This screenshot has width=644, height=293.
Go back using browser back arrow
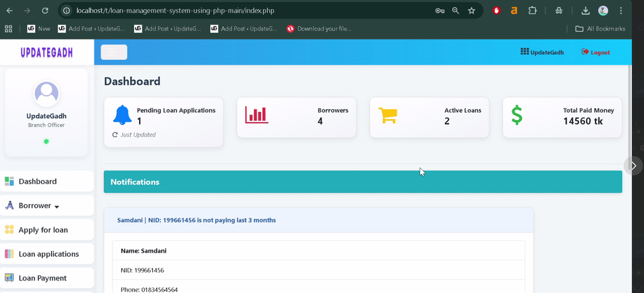9,11
